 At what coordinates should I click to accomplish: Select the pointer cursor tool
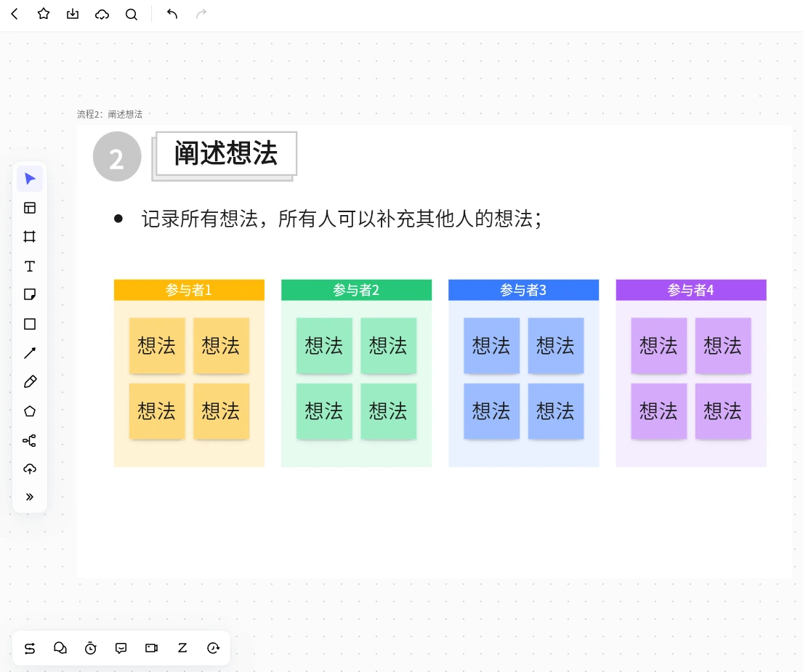click(x=30, y=179)
